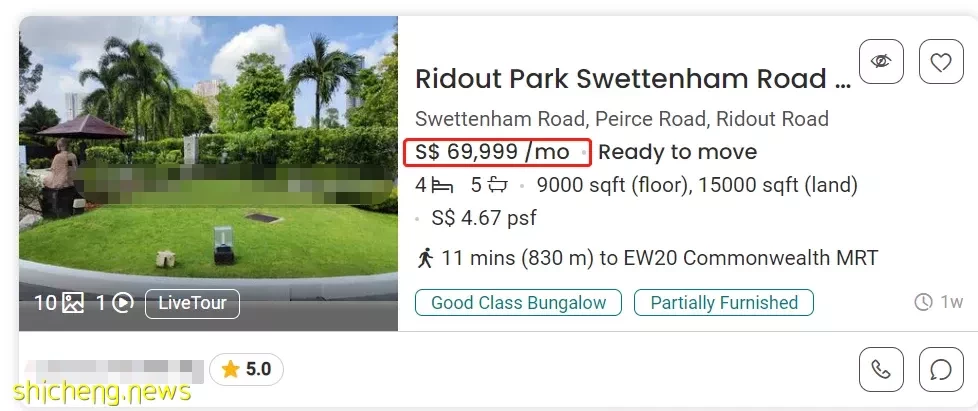978x411 pixels.
Task: Click the clock icon showing 1w
Action: click(923, 302)
